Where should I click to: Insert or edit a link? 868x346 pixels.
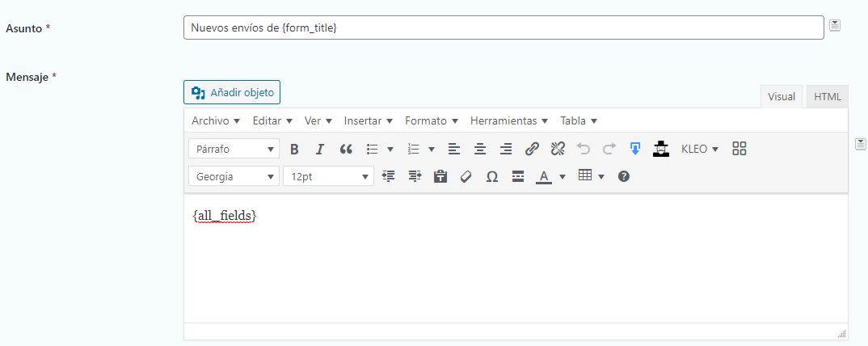click(532, 149)
